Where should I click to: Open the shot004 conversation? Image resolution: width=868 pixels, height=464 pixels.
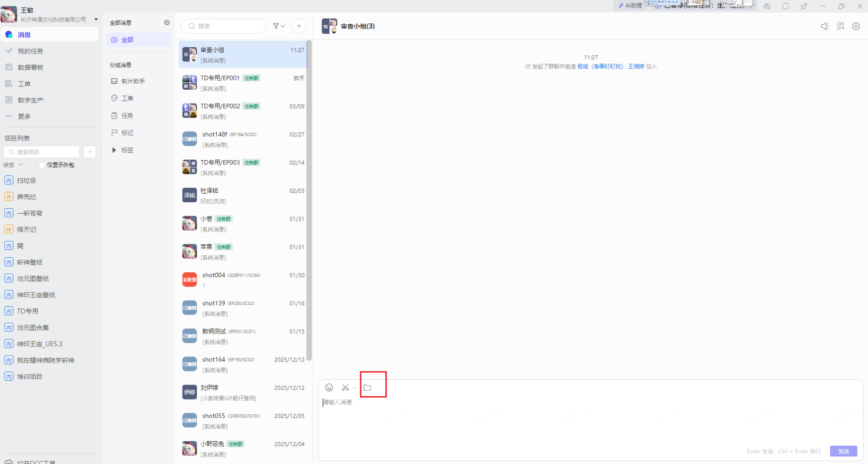[x=243, y=280]
